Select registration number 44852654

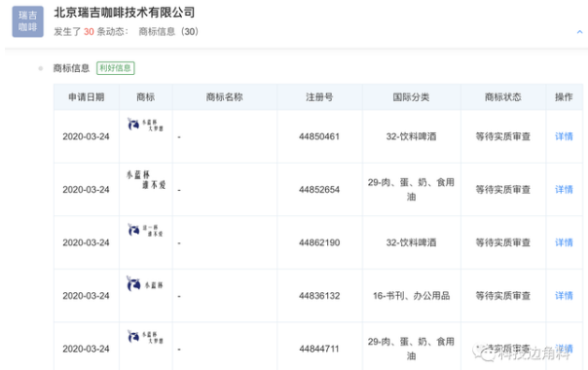(x=319, y=190)
